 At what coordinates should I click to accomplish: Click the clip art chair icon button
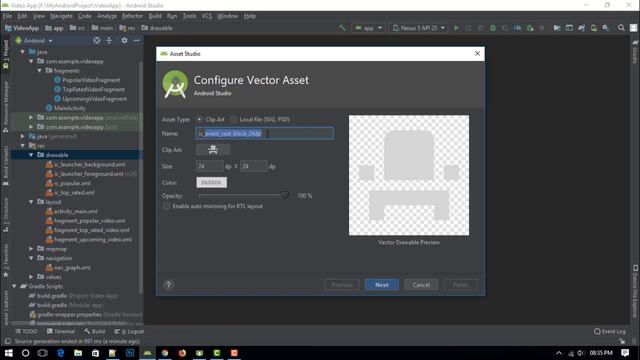pyautogui.click(x=213, y=150)
